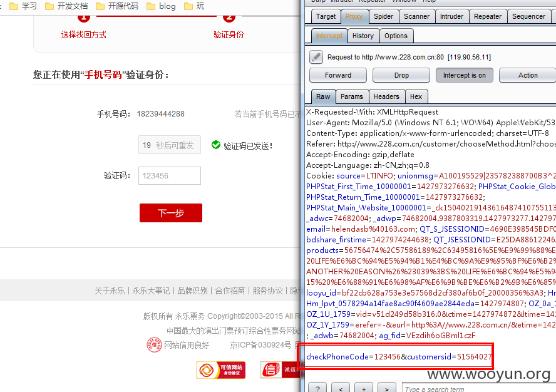Open the 品牌识别 footer link

pos(193,291)
